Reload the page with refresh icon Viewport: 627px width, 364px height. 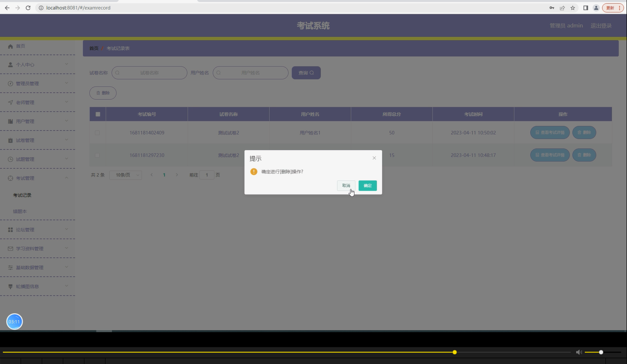[28, 8]
